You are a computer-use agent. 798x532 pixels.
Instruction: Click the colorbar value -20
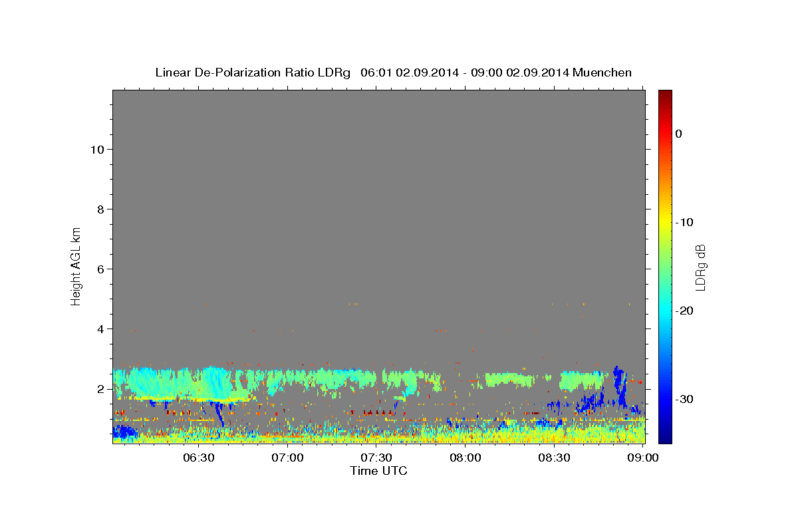click(x=685, y=311)
